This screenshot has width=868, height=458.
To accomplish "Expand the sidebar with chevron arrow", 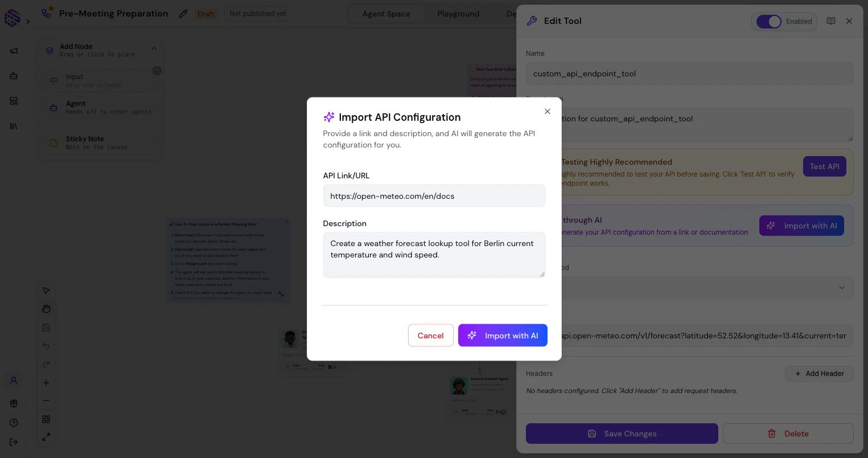I will pos(28,22).
